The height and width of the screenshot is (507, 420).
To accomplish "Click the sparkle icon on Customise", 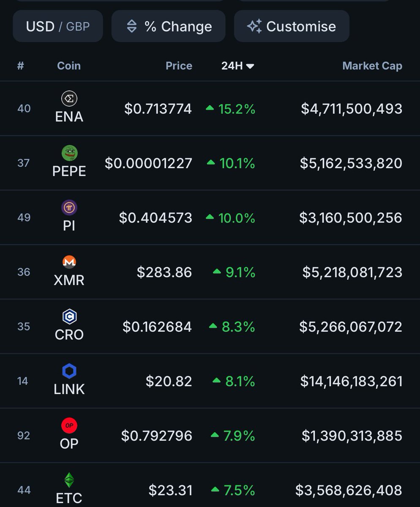I will tap(254, 26).
